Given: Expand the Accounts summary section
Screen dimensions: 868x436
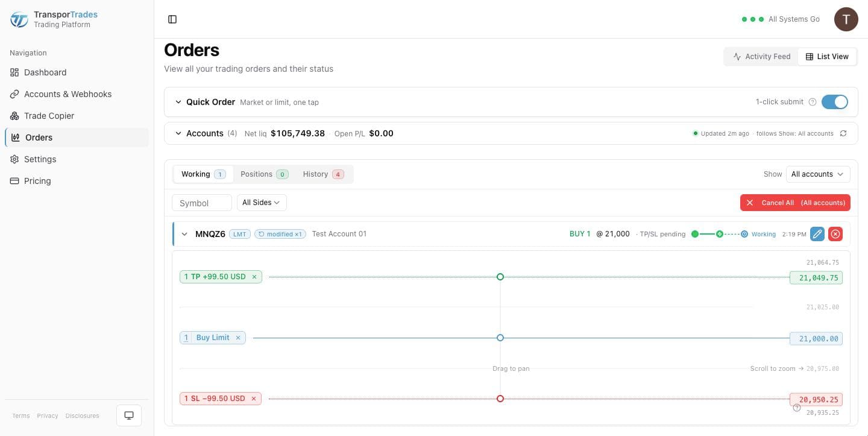Looking at the screenshot, I should tap(178, 133).
